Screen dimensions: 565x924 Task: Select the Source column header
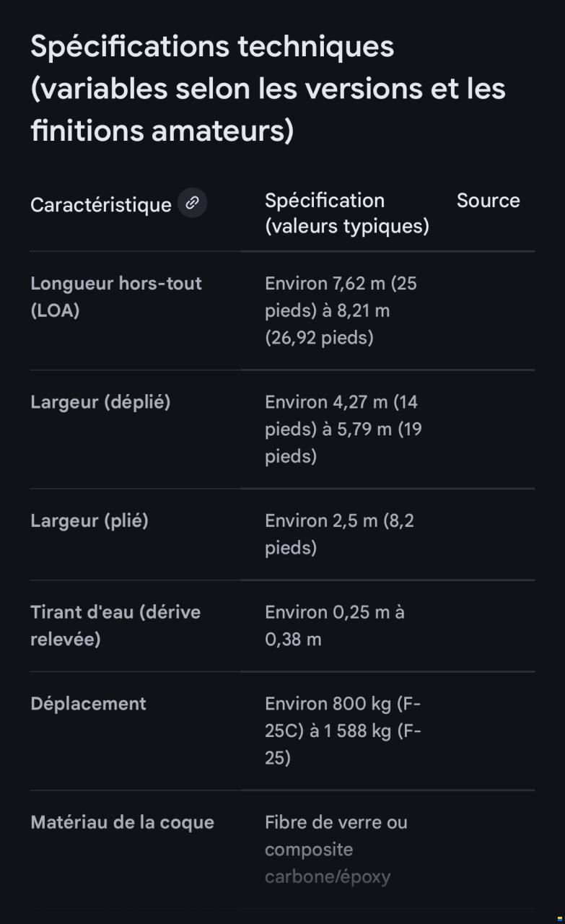click(488, 201)
